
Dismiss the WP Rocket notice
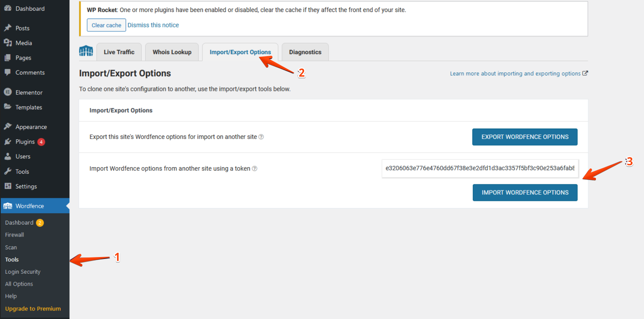pyautogui.click(x=153, y=25)
